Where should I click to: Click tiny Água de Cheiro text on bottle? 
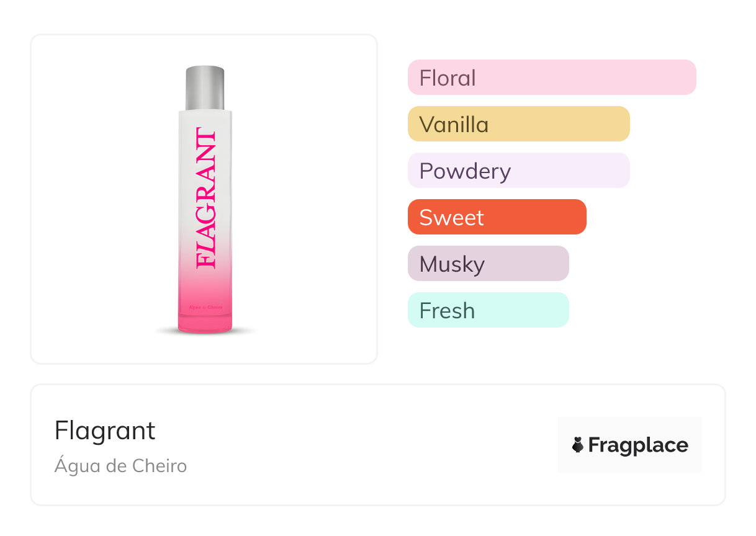coord(205,307)
